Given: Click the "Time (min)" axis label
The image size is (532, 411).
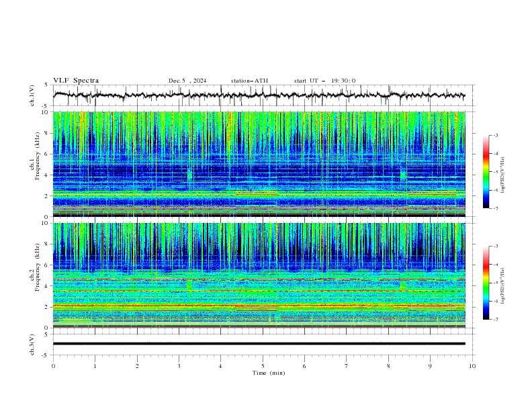Looking at the screenshot, I should pos(269,373).
